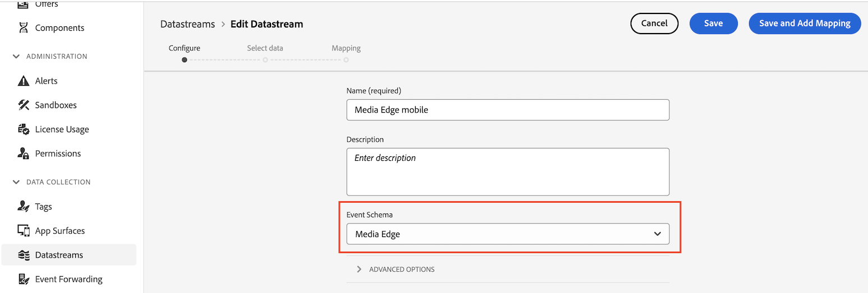The width and height of the screenshot is (868, 293).
Task: Click the Event Forwarding icon
Action: (x=23, y=279)
